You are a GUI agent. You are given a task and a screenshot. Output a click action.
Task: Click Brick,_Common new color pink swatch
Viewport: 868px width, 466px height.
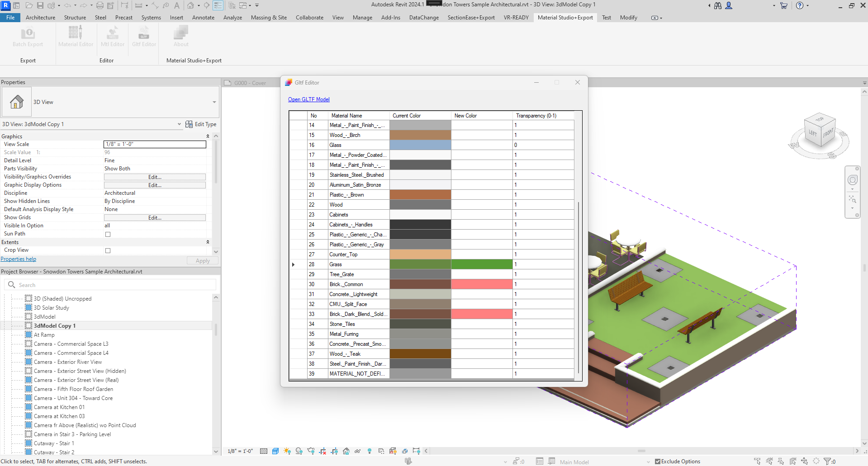click(x=482, y=284)
